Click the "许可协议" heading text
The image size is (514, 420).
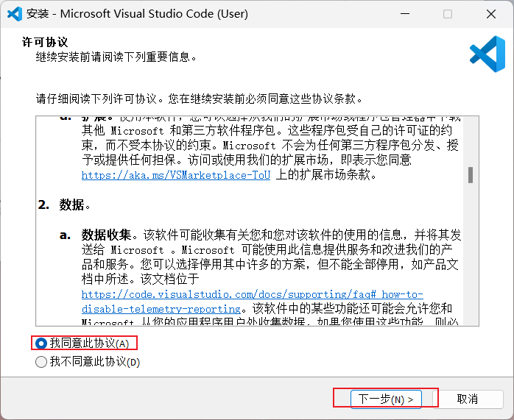(x=45, y=42)
